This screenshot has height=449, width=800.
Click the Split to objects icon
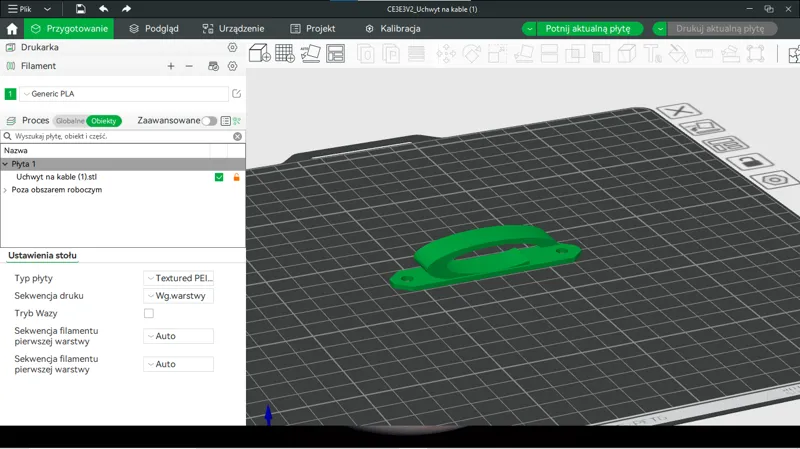click(x=365, y=54)
